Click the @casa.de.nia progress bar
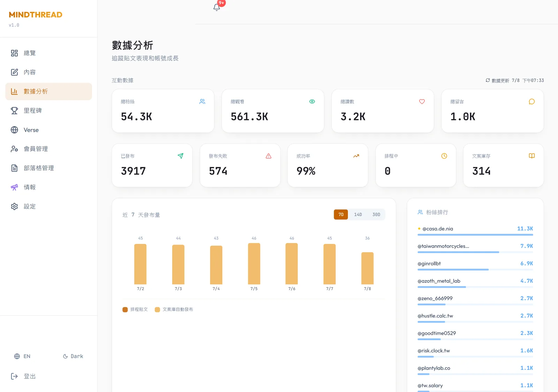558x392 pixels. 475,235
